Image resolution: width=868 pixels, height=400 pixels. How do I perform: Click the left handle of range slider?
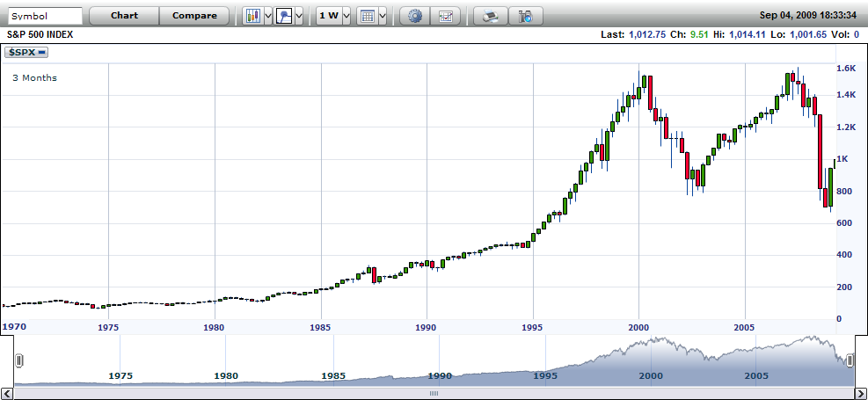pos(18,360)
